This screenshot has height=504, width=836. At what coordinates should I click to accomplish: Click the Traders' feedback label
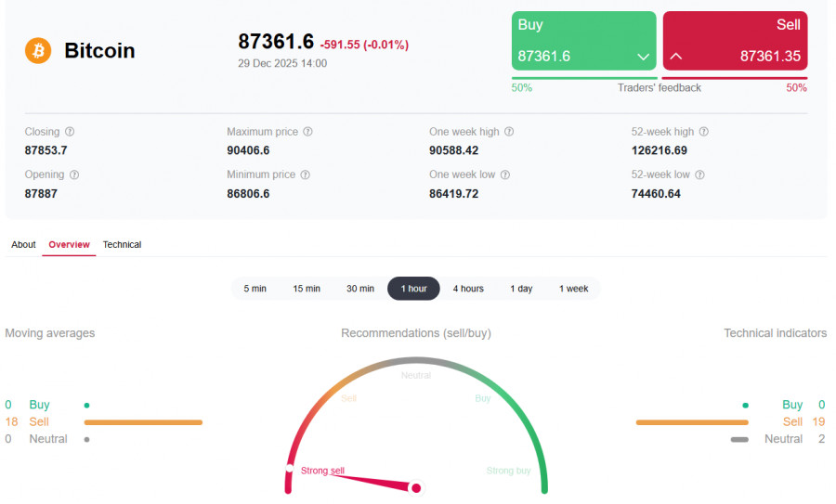pos(660,88)
